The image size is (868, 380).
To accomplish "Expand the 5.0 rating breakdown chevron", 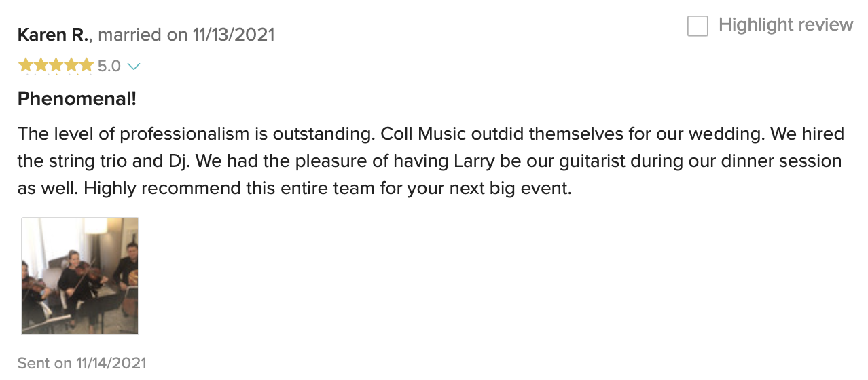I will pos(134,66).
